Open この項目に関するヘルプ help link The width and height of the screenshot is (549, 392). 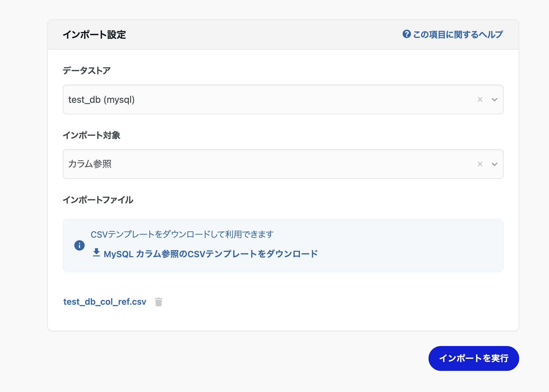[458, 34]
